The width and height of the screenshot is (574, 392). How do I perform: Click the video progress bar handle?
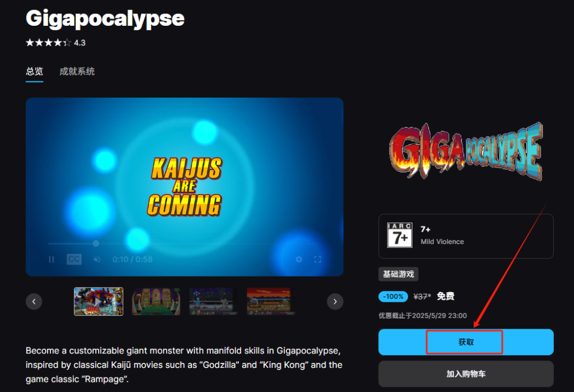[x=96, y=243]
